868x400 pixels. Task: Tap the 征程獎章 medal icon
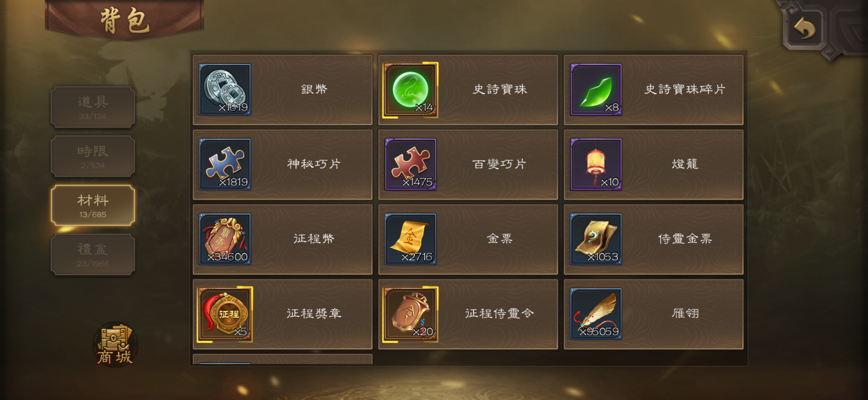(x=225, y=314)
